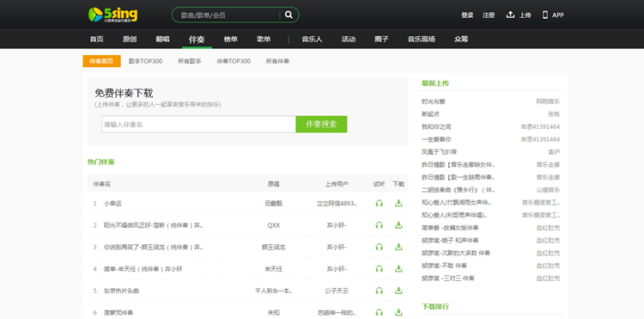Play preview headphone icon for 小幸运
The height and width of the screenshot is (319, 644).
379,203
